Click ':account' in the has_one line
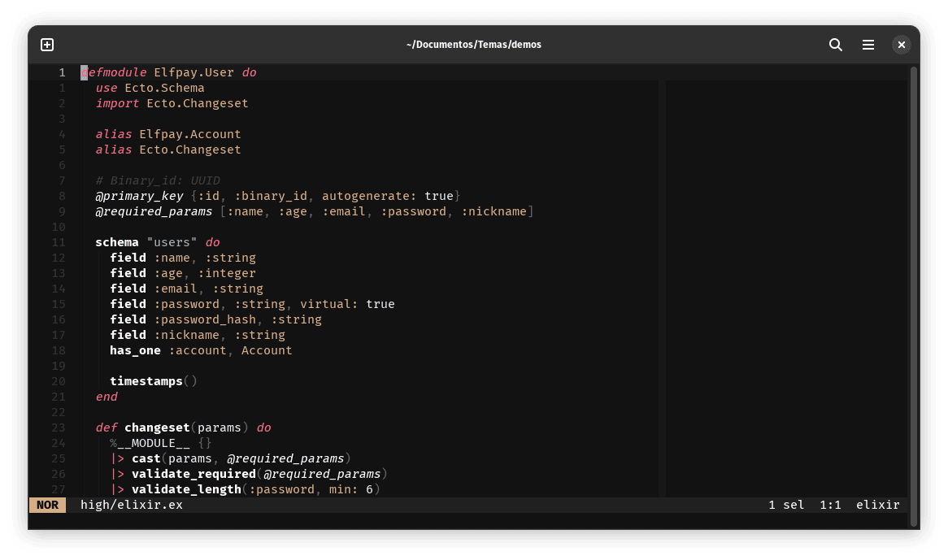This screenshot has height=560, width=948. (x=197, y=350)
